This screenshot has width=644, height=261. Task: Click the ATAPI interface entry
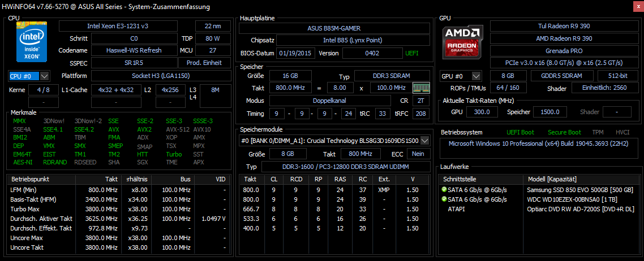point(456,209)
